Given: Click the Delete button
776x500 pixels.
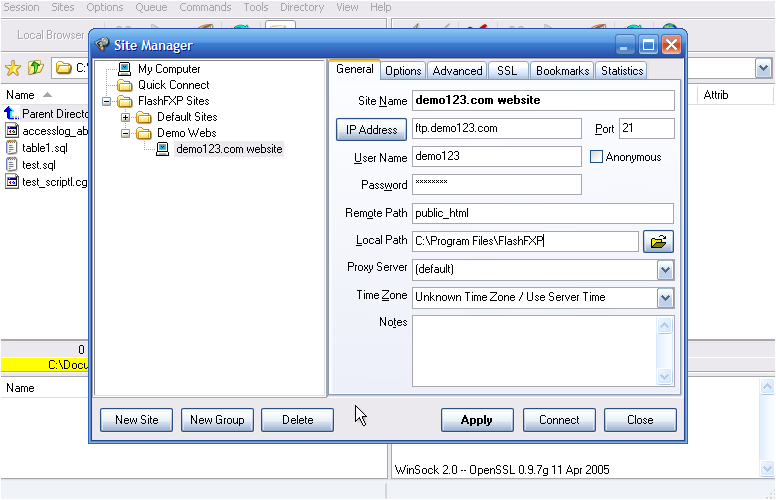Looking at the screenshot, I should tap(297, 420).
